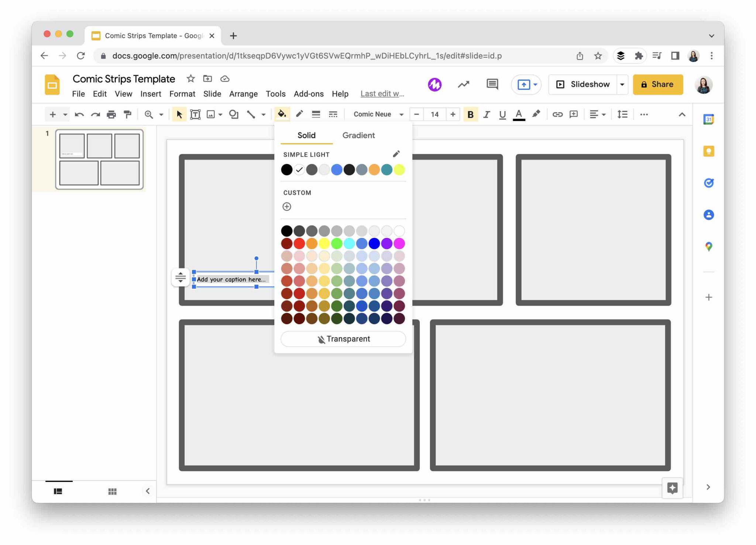Toggle italic formatting
Viewport: 756px width, 545px height.
[487, 114]
